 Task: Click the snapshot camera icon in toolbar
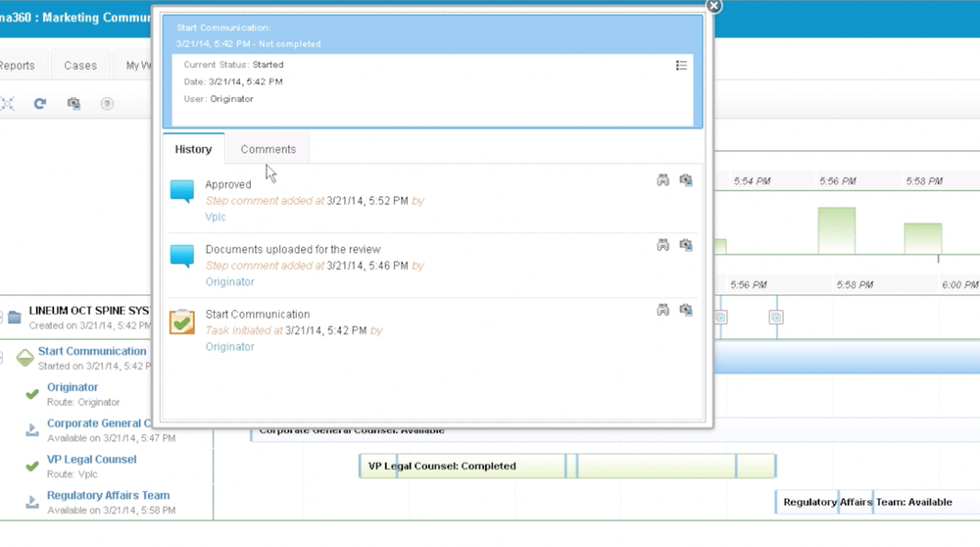pos(73,103)
